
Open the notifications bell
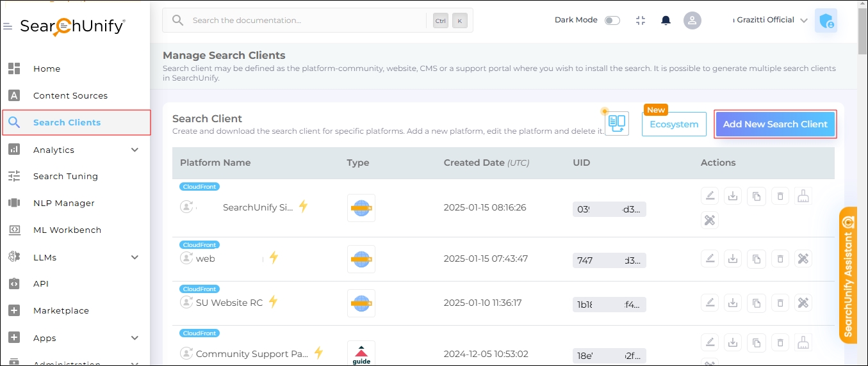click(666, 20)
